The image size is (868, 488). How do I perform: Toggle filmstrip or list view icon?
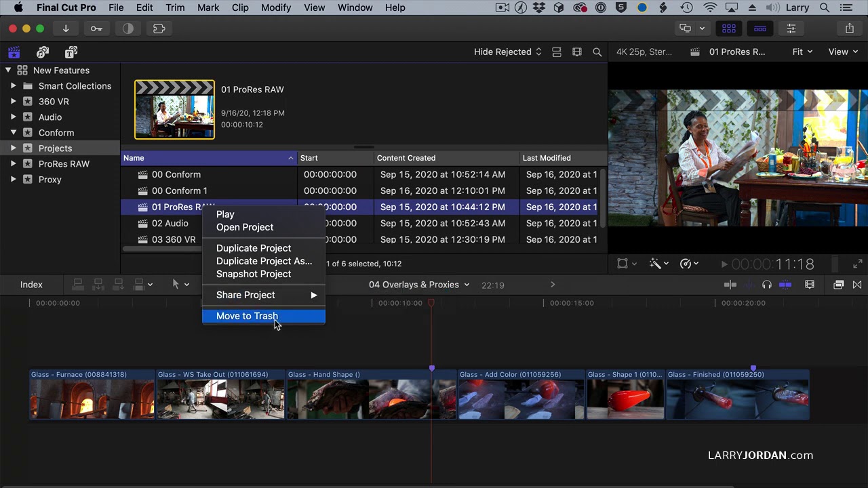577,52
